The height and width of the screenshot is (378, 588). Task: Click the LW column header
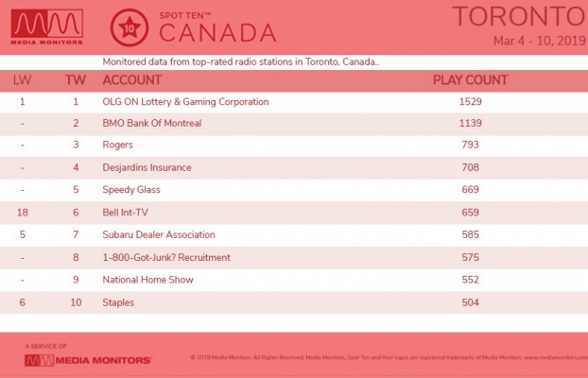point(22,80)
